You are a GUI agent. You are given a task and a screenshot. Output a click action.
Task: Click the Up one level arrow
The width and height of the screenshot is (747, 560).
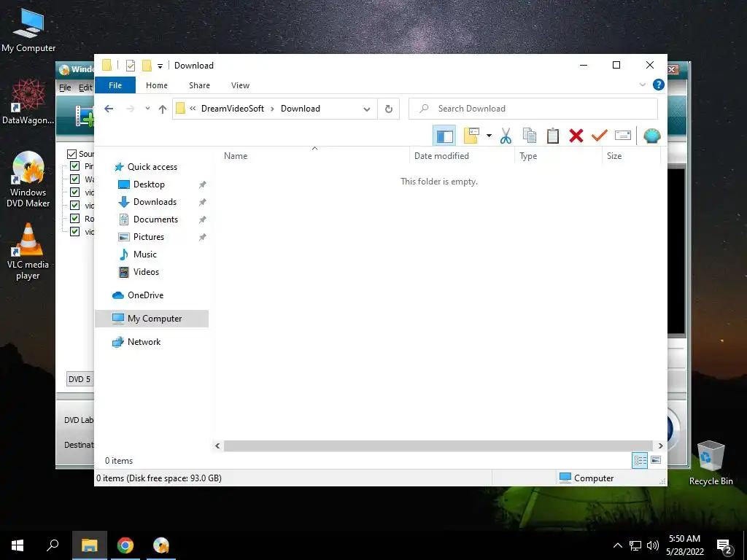point(163,109)
